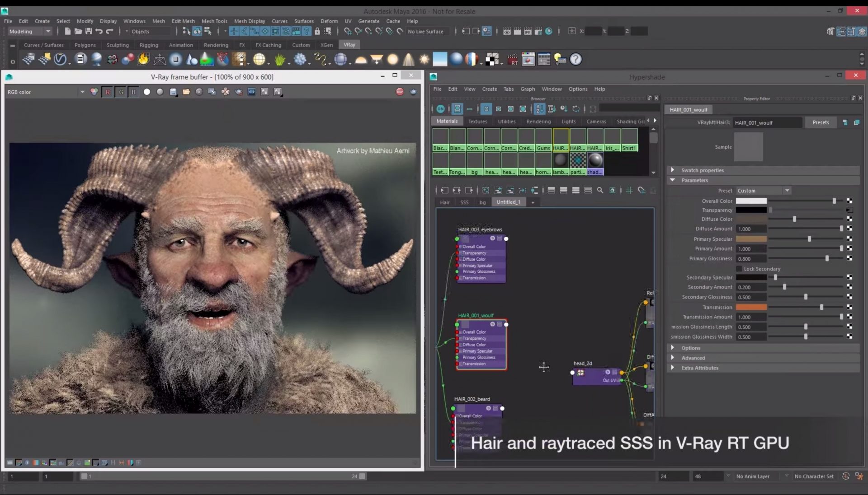
Task: Toggle the red channel R button
Action: pos(108,92)
